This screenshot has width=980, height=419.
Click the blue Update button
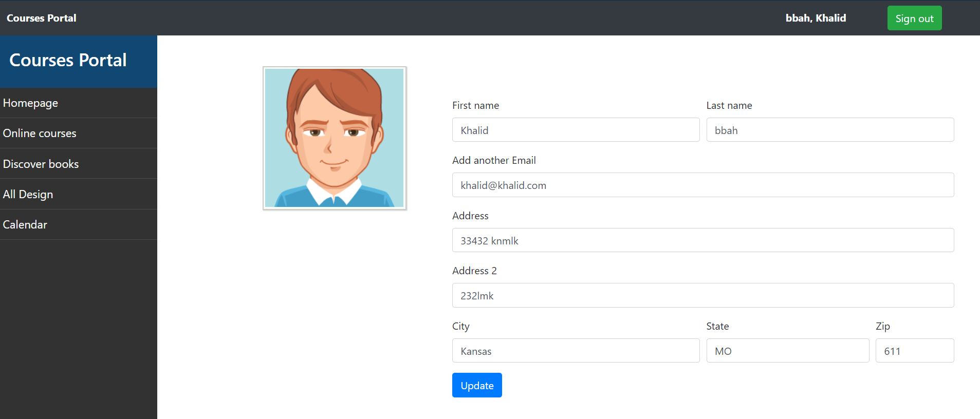[477, 385]
